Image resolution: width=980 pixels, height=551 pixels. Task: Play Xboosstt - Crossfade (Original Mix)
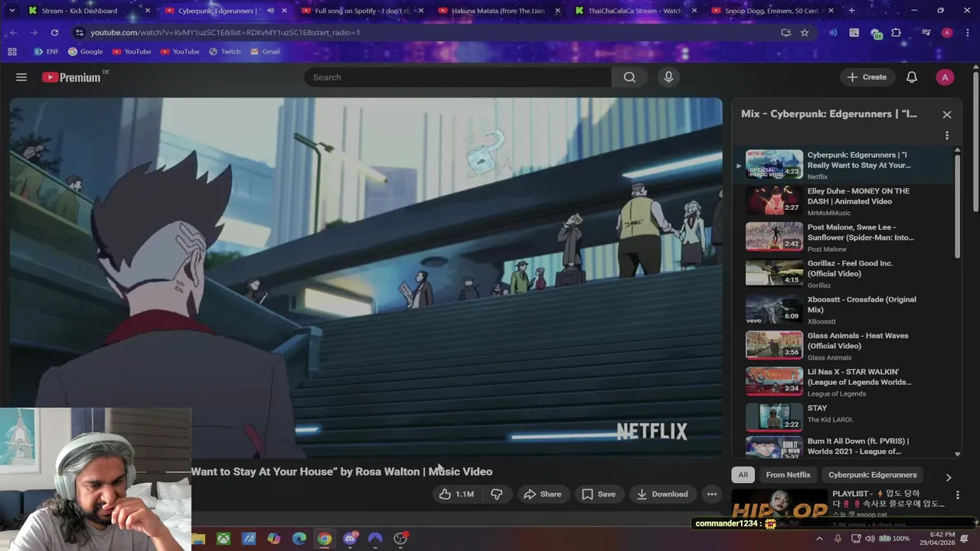842,310
